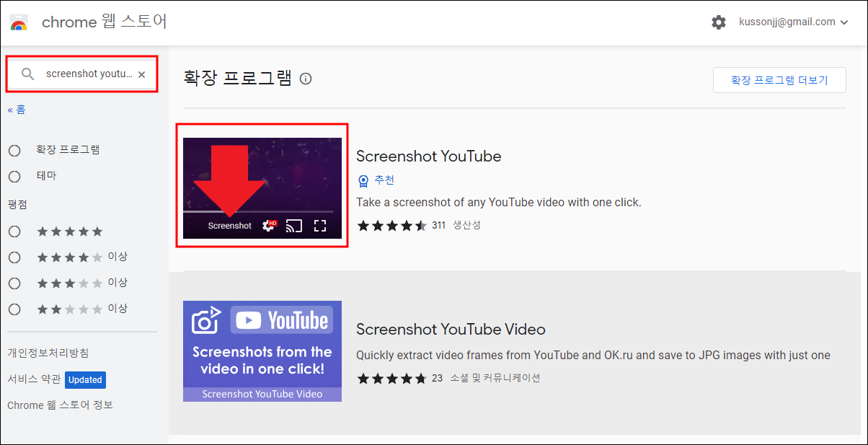This screenshot has width=868, height=445.
Task: Open the Screenshot YouTube Video thumbnail image
Action: pos(262,351)
